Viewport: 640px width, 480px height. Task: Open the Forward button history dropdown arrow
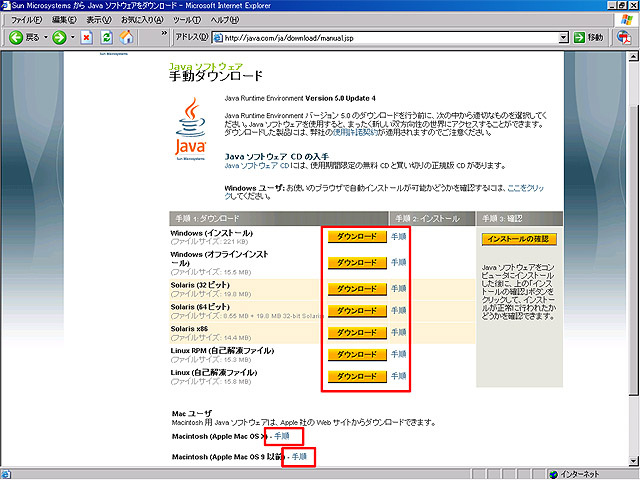pyautogui.click(x=73, y=38)
